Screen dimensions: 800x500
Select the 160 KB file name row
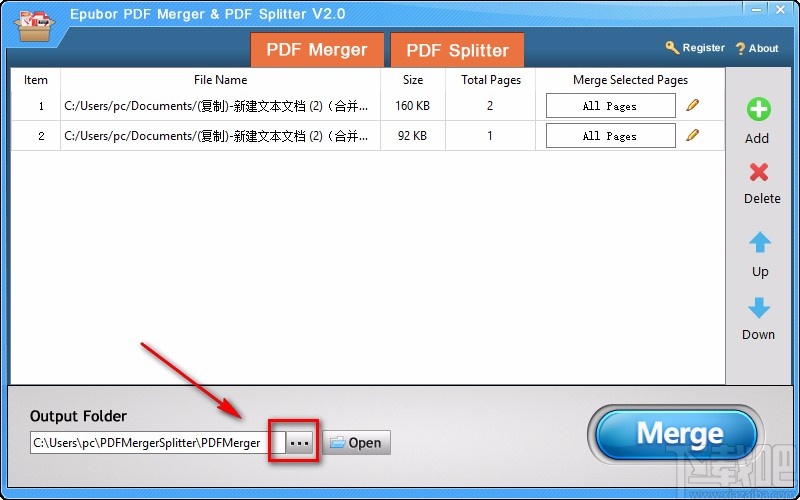click(x=220, y=106)
